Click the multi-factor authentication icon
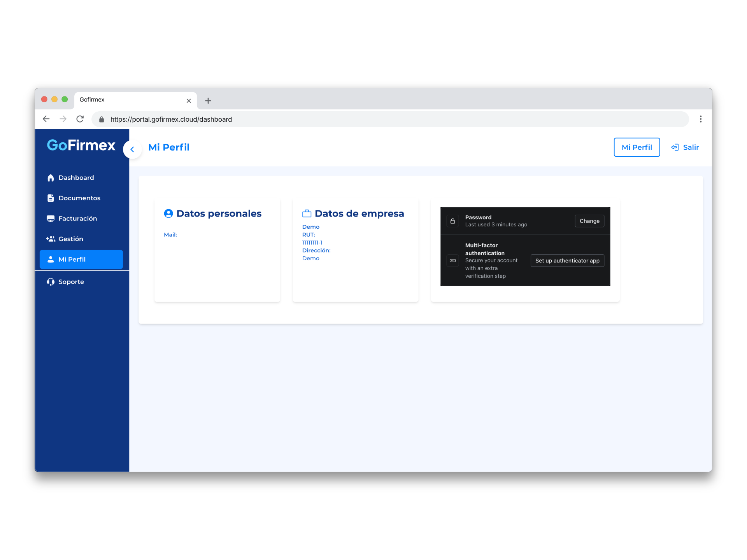The height and width of the screenshot is (560, 747). click(452, 261)
